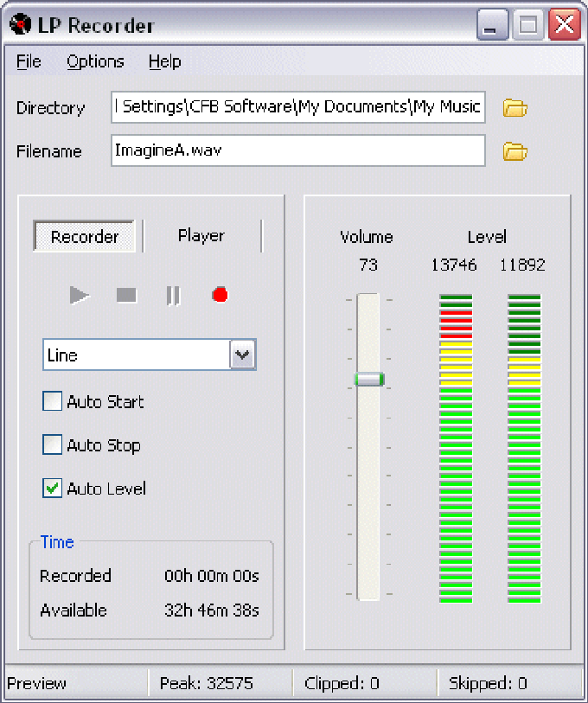Click the LP Recorder vinyl title icon
This screenshot has height=703, width=588.
[x=20, y=24]
